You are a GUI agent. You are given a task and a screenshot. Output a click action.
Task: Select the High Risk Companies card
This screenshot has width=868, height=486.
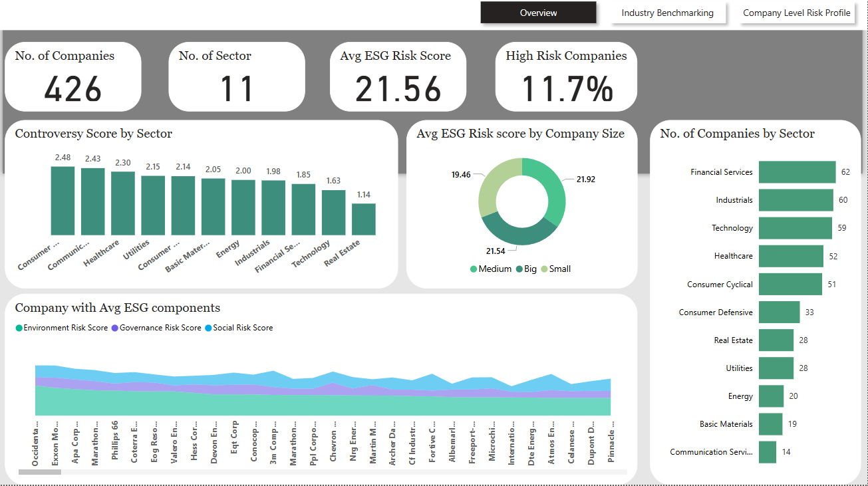(x=566, y=76)
